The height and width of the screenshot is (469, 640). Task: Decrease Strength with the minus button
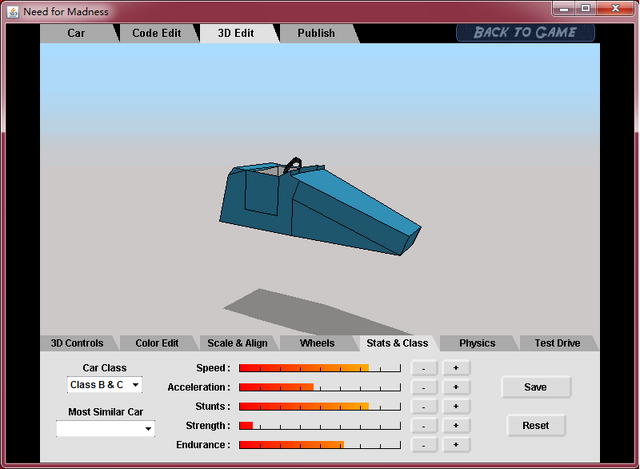click(x=424, y=426)
